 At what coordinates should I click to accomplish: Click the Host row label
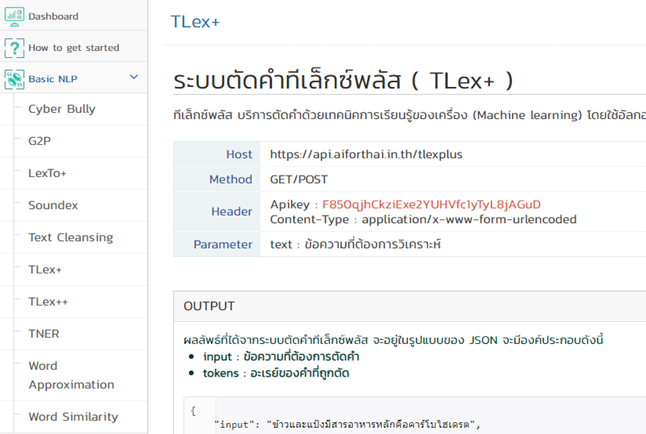point(239,154)
